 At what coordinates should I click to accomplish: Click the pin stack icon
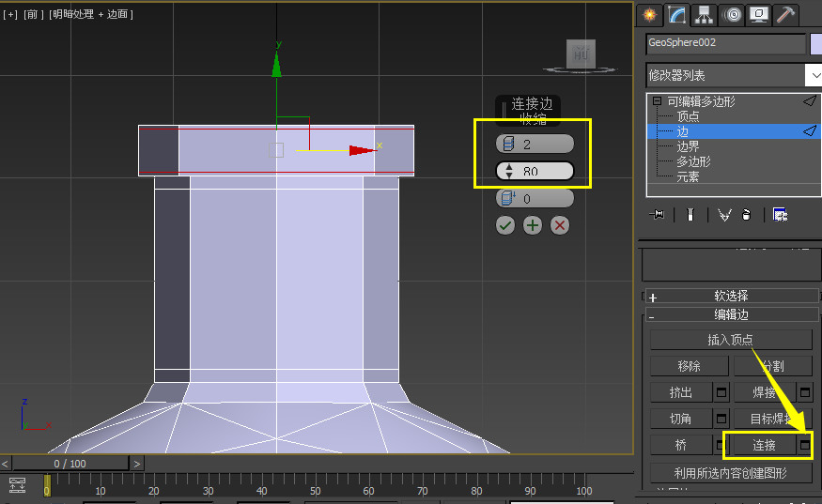[x=659, y=215]
